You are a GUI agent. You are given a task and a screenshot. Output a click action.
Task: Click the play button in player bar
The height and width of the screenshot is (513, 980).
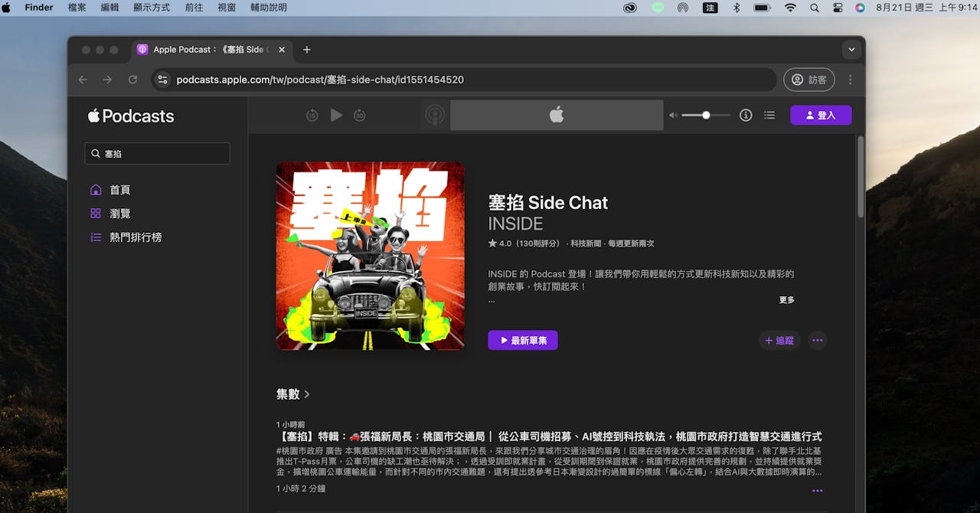(336, 115)
